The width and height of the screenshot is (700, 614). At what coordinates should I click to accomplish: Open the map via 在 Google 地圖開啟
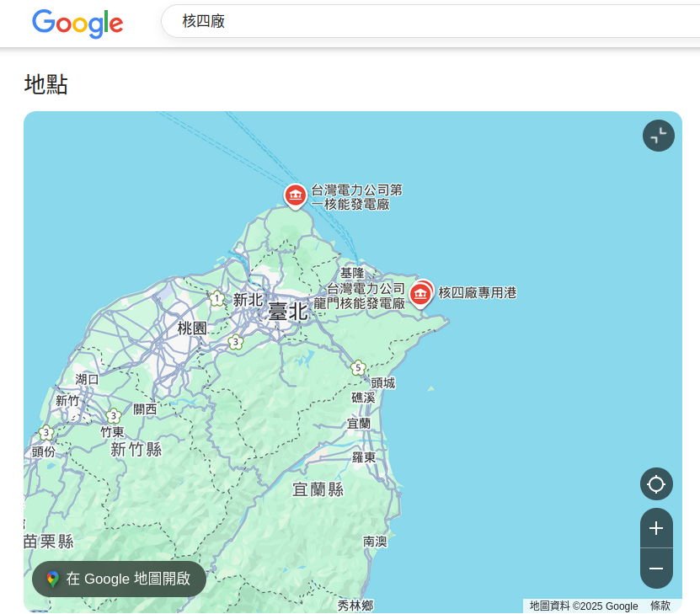(x=120, y=579)
